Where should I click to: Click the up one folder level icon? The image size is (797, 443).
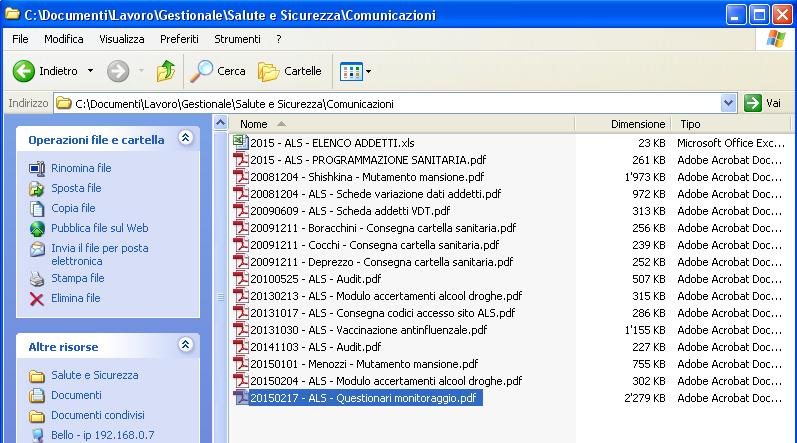click(x=166, y=71)
